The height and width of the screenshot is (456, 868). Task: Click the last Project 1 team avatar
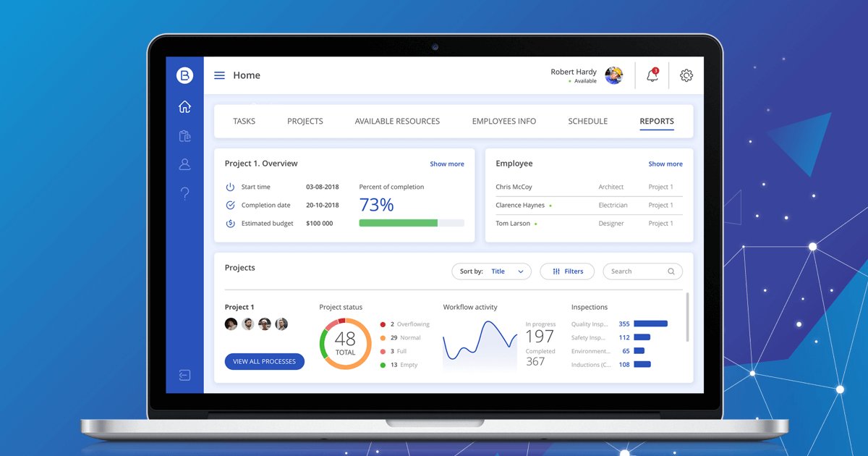pos(281,324)
